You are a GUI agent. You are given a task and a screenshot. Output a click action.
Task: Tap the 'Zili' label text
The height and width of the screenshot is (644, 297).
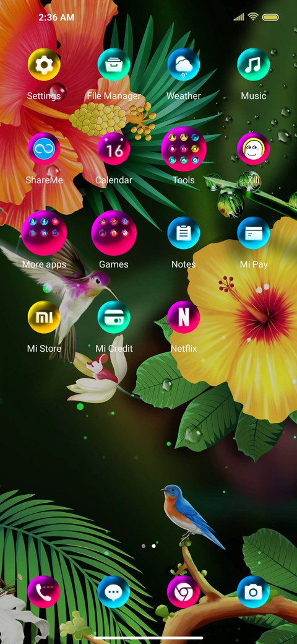point(254,180)
